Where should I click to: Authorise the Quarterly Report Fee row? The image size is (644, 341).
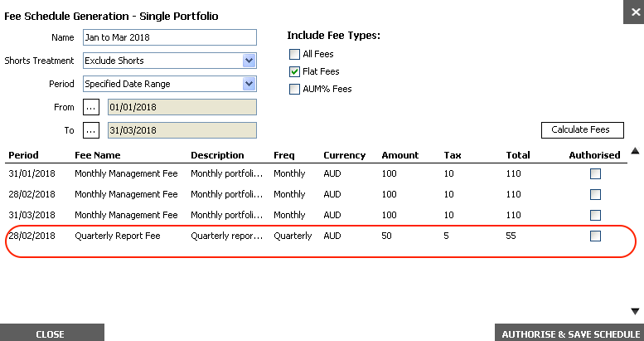pos(595,236)
